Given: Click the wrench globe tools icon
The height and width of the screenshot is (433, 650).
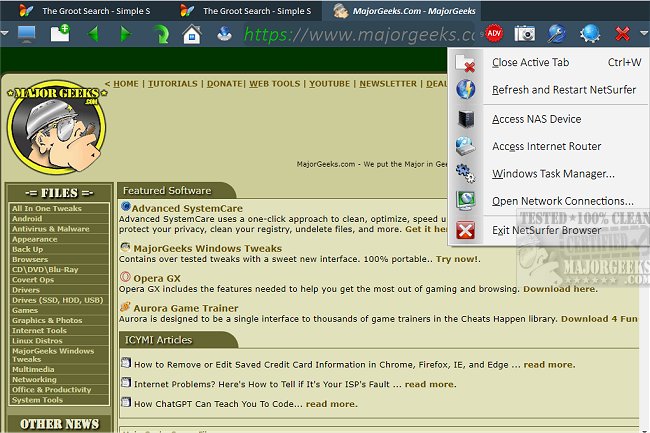Looking at the screenshot, I should (x=557, y=34).
